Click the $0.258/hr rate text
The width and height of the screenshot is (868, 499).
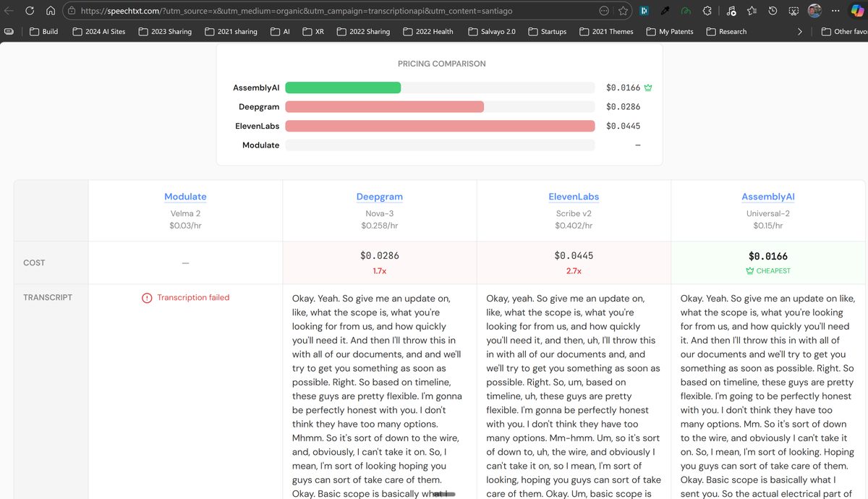point(380,226)
